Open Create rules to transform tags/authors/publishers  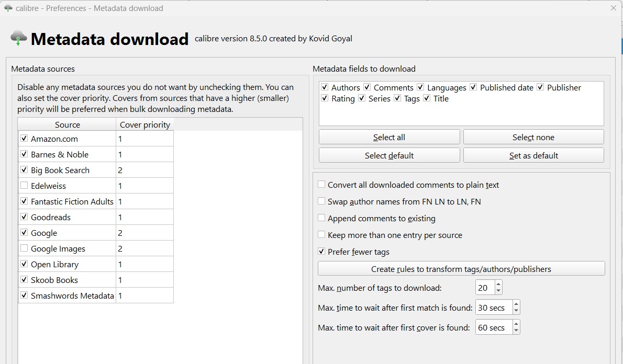click(461, 269)
